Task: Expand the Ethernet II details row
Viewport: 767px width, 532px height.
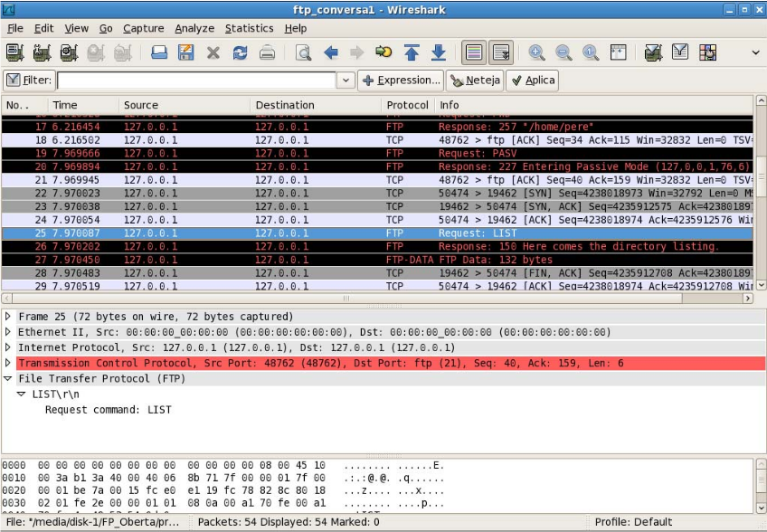Action: [x=9, y=332]
